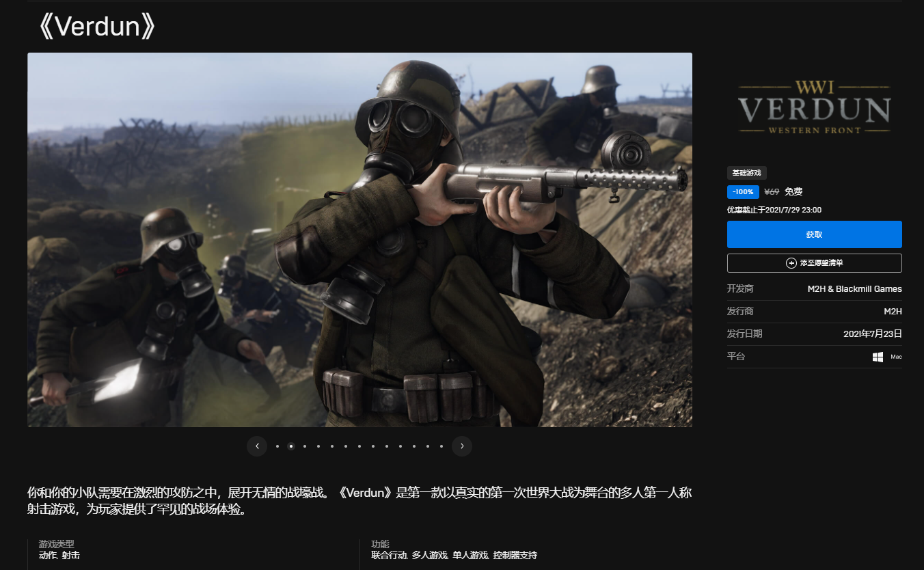Select the third carousel dot indicator

[x=305, y=446]
